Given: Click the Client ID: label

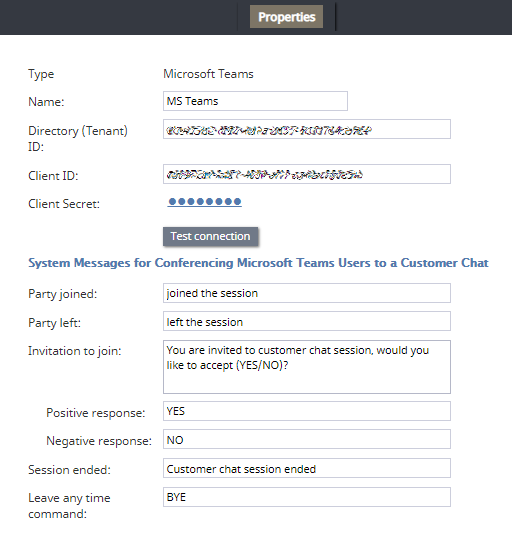Looking at the screenshot, I should click(x=53, y=176).
